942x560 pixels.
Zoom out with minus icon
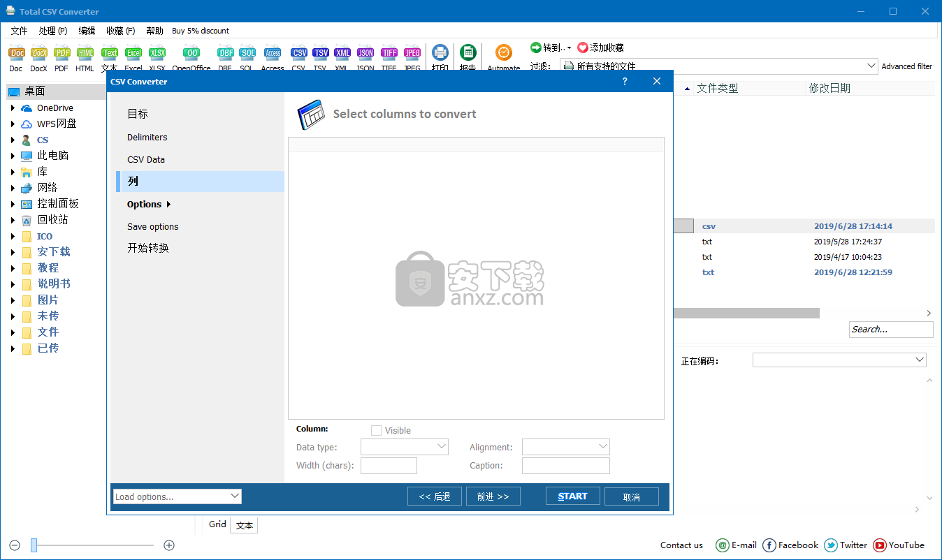(15, 545)
